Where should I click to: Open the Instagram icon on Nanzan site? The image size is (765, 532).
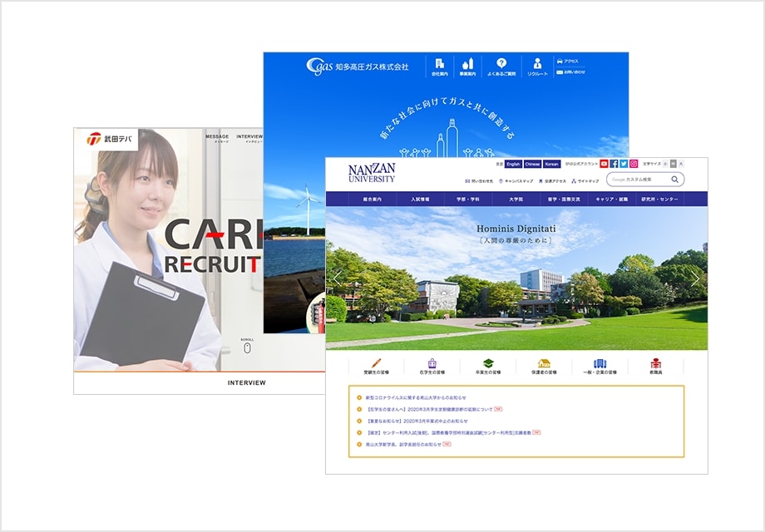(634, 164)
